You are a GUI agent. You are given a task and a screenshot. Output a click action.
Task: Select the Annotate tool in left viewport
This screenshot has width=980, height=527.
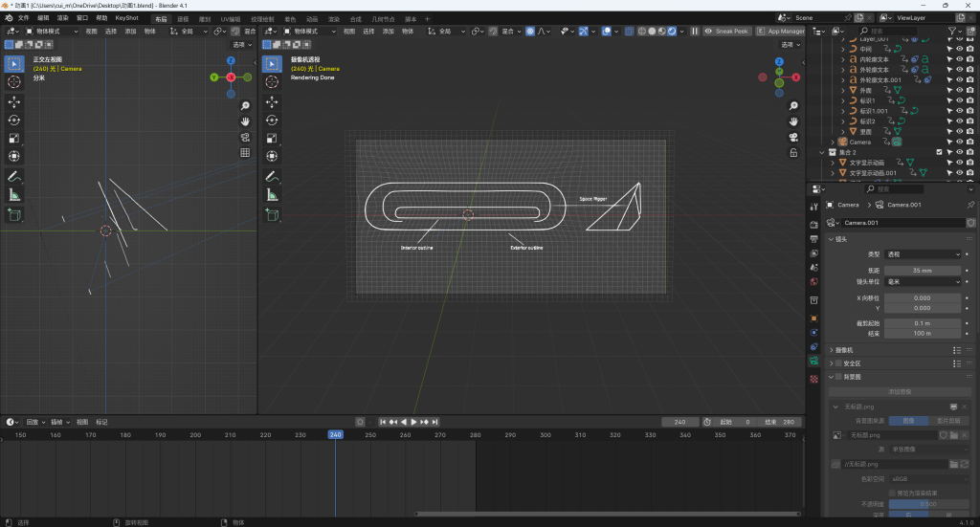tap(14, 177)
